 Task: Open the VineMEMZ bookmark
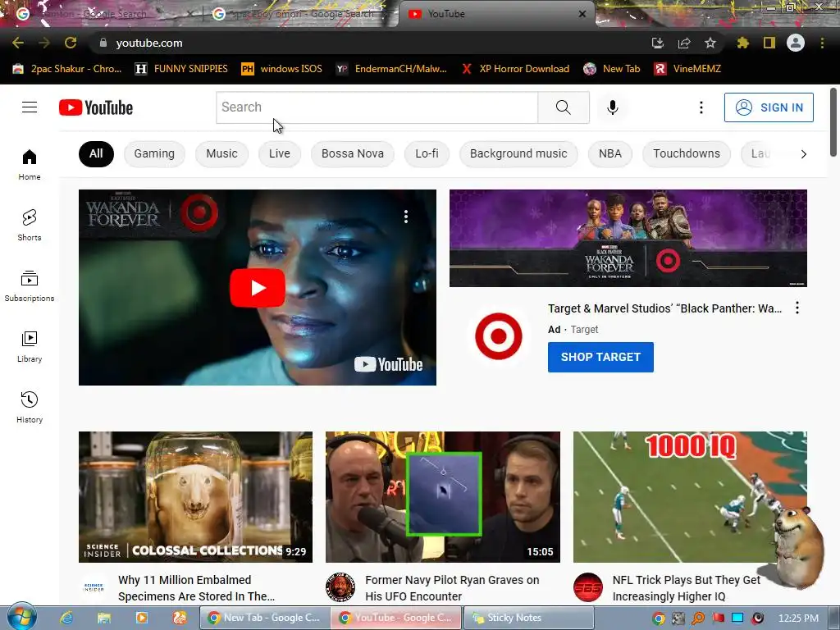click(x=688, y=69)
